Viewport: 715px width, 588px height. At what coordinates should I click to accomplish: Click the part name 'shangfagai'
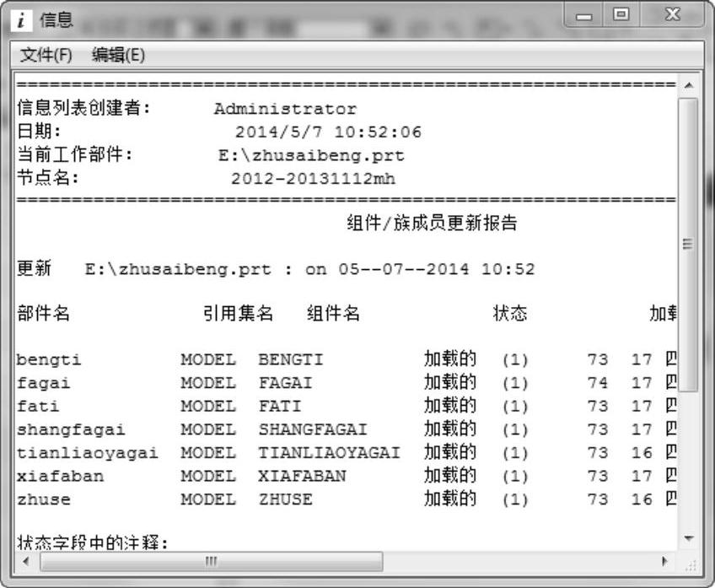coord(71,429)
